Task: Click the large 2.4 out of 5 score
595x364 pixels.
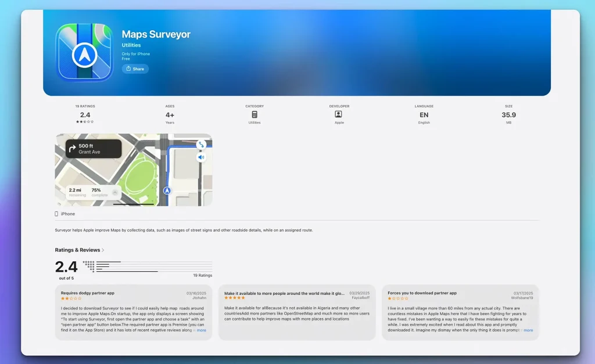Action: [66, 267]
